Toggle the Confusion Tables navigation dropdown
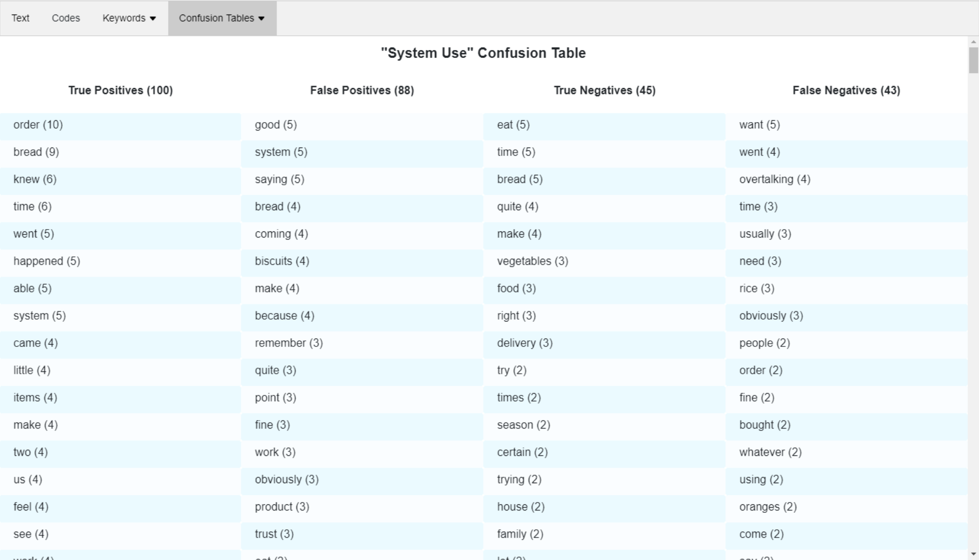Screen dimensions: 979x560 click(x=221, y=18)
